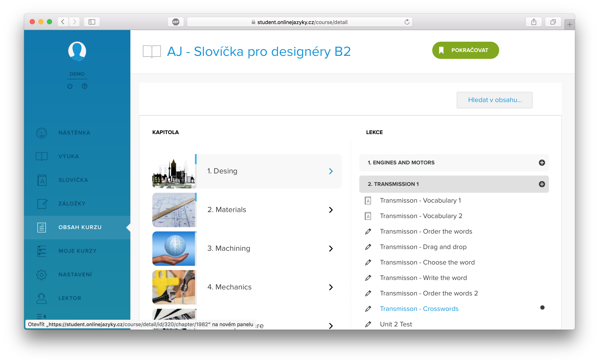Click the Hledat v obsahu search field
This screenshot has width=599, height=364.
point(494,100)
